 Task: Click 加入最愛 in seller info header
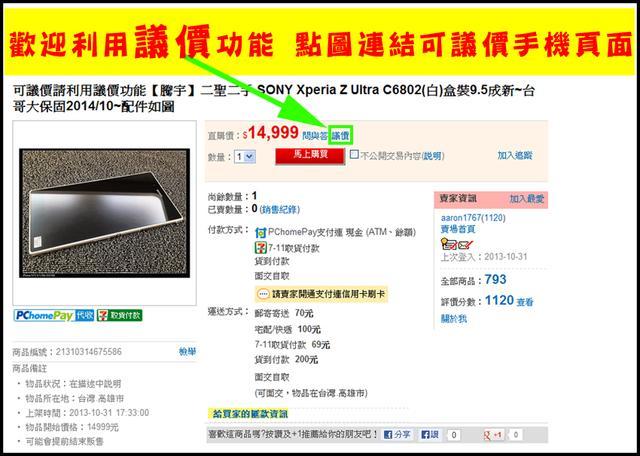(x=527, y=199)
